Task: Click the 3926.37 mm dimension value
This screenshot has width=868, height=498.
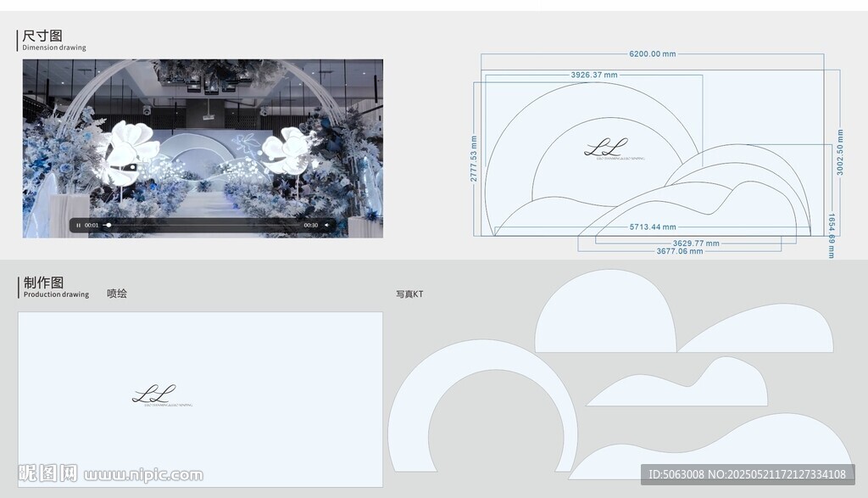Action: tap(594, 75)
